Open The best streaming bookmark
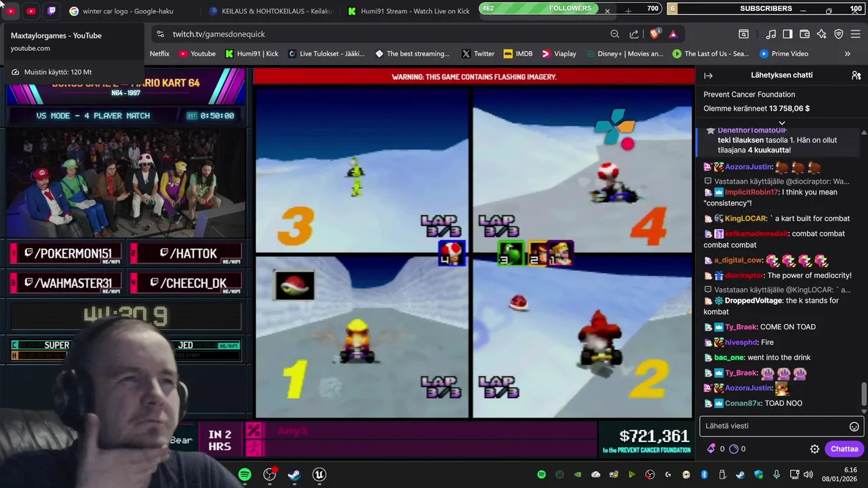The image size is (868, 488). [412, 54]
